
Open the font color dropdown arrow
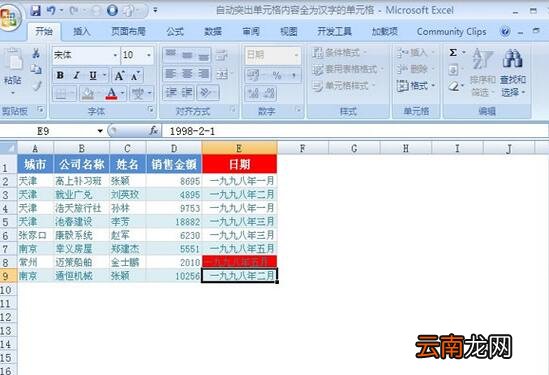[x=123, y=94]
